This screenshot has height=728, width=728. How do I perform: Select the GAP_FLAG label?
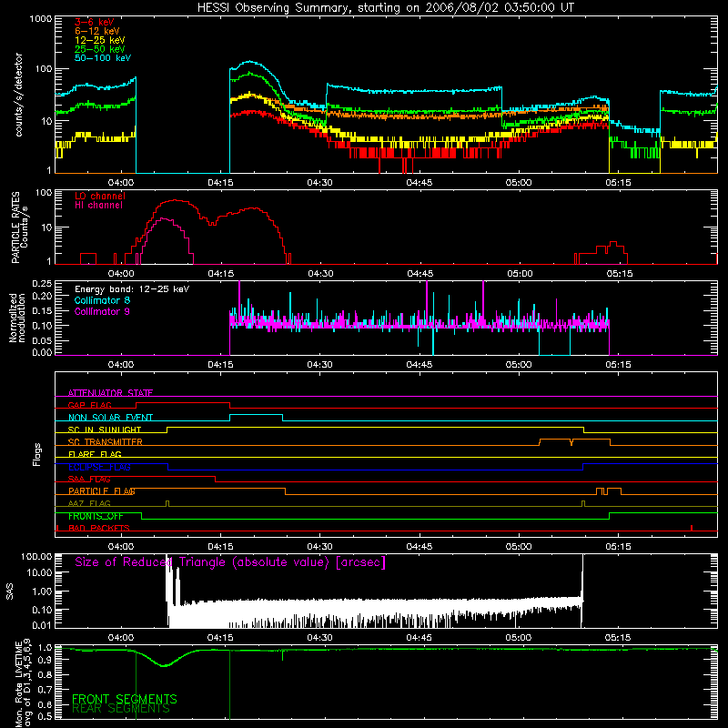click(x=89, y=405)
